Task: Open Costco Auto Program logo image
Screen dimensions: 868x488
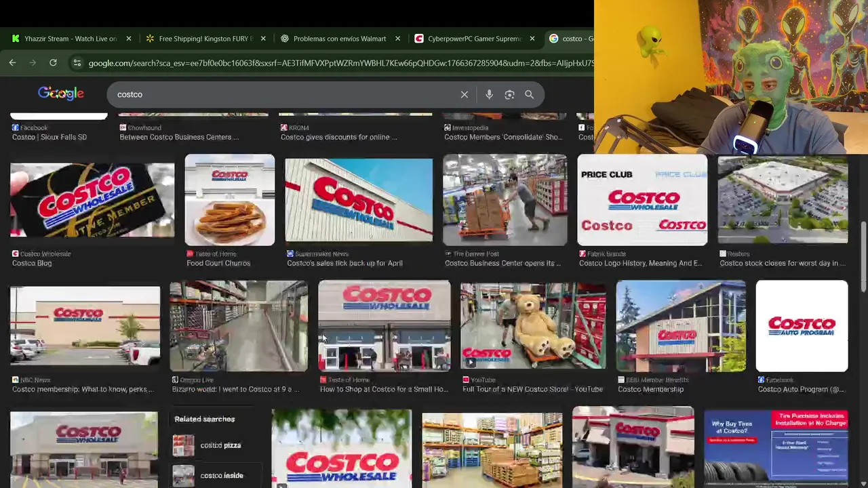Action: click(x=802, y=326)
